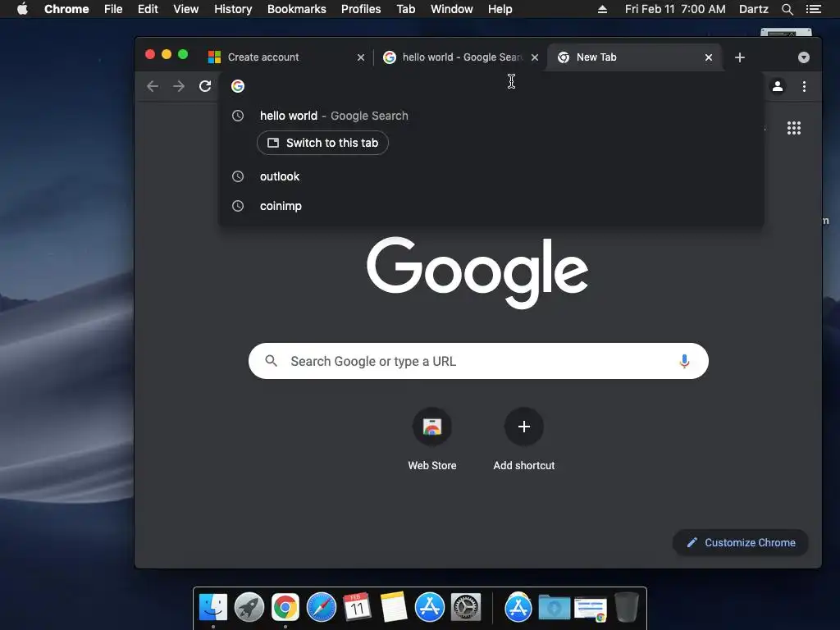The width and height of the screenshot is (840, 630).
Task: Click the minimized Chrome window in Dock
Action: click(591, 609)
